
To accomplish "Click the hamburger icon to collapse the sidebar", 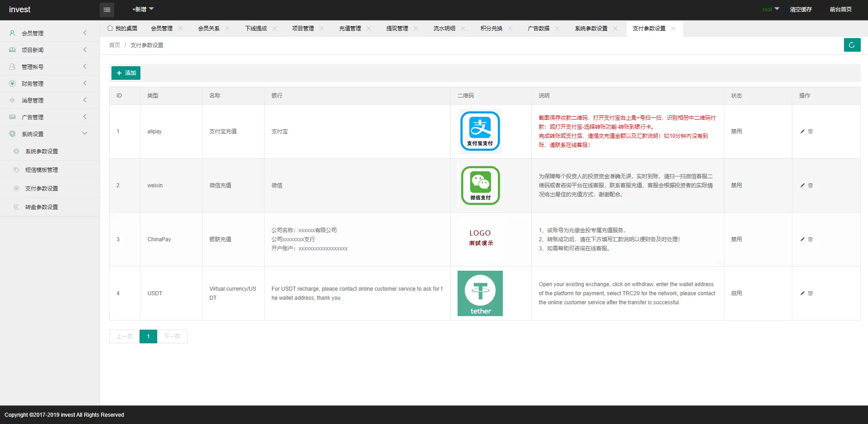I will pos(107,10).
